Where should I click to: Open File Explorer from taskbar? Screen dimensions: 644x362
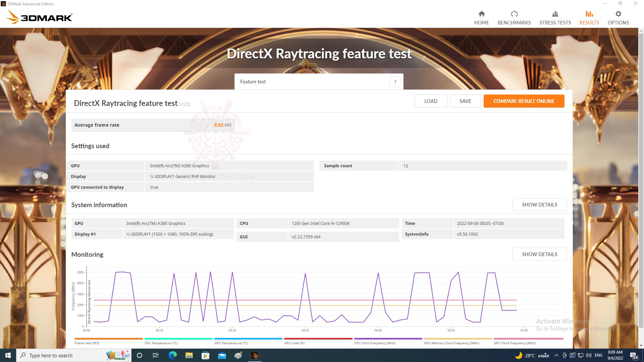point(189,355)
